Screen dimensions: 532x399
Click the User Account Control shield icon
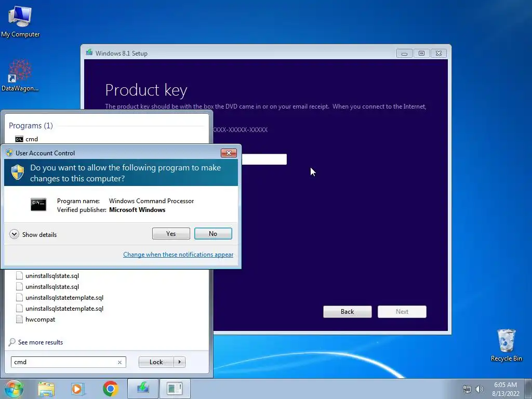[18, 172]
